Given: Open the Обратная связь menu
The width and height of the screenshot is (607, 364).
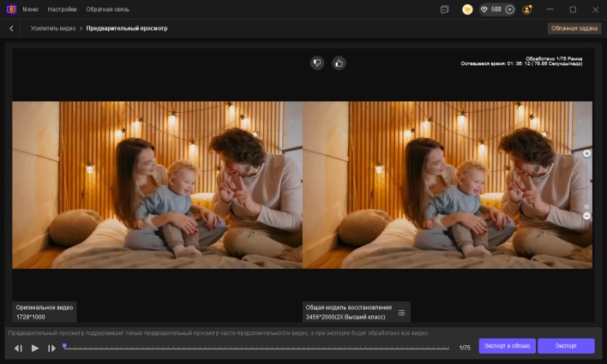Looking at the screenshot, I should [105, 9].
